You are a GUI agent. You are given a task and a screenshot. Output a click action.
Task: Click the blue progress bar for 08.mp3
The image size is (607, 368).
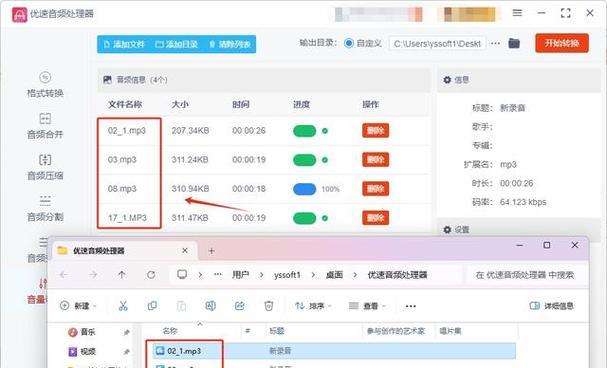point(305,189)
